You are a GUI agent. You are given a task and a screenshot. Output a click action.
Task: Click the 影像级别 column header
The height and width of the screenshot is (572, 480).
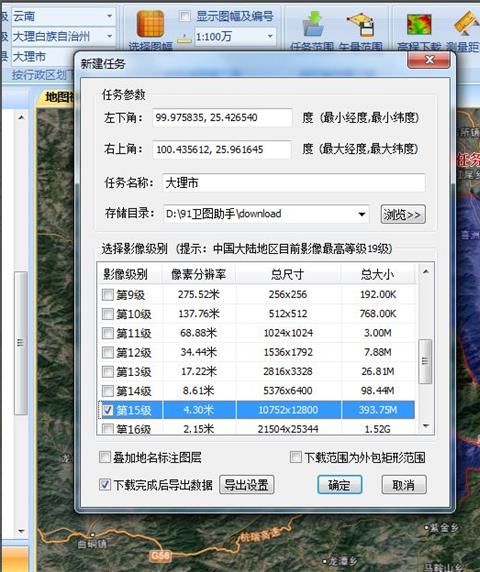coord(130,274)
